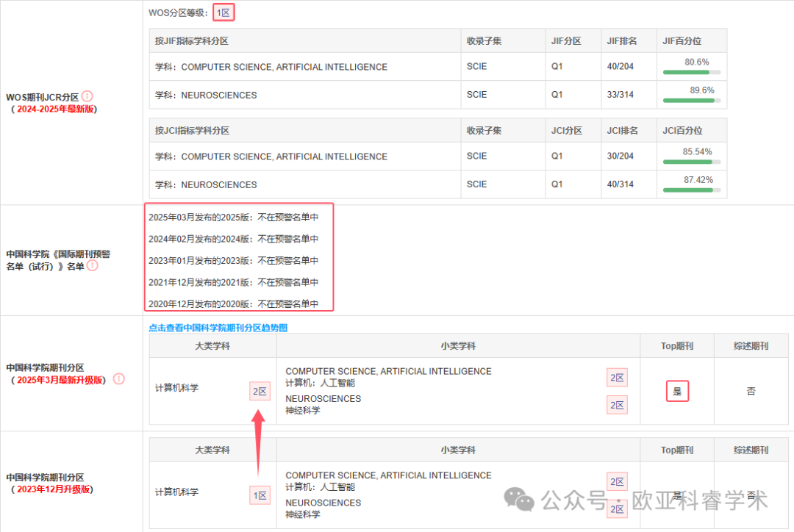Click 2025年03月发布的2025版 warning list entry
794x532 pixels.
[234, 218]
